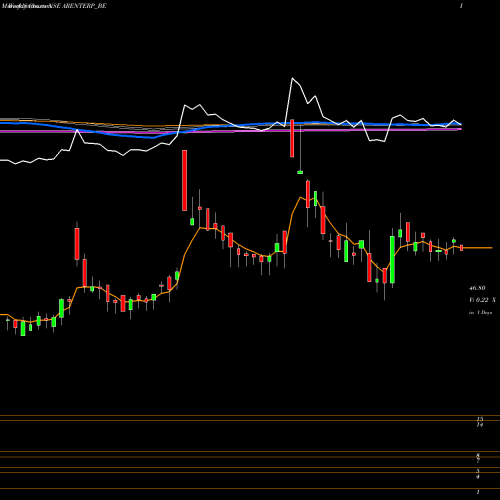The height and width of the screenshot is (500, 500).
Task: Click the 46.80 price label
Action: point(477,288)
